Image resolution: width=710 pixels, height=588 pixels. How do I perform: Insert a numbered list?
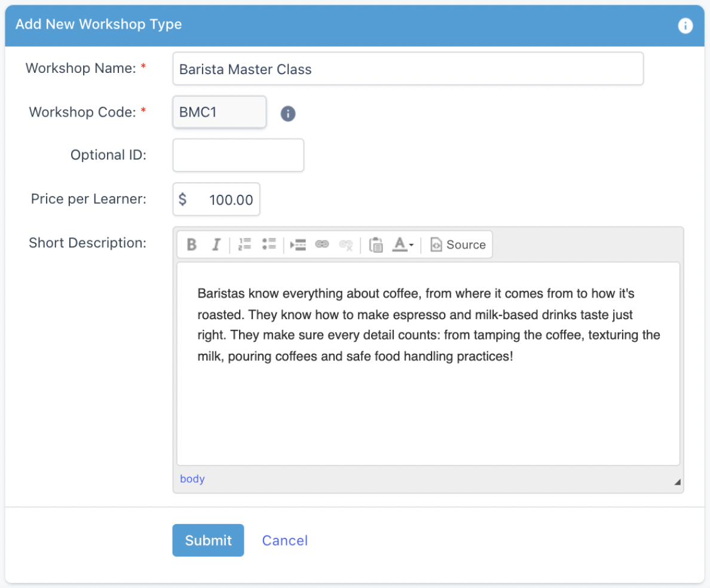pos(244,244)
